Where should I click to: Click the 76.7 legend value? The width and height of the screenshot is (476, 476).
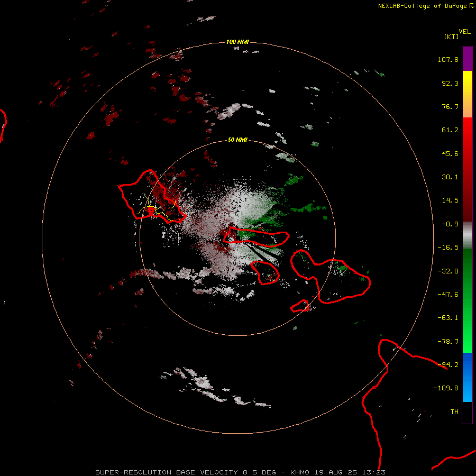pos(450,106)
